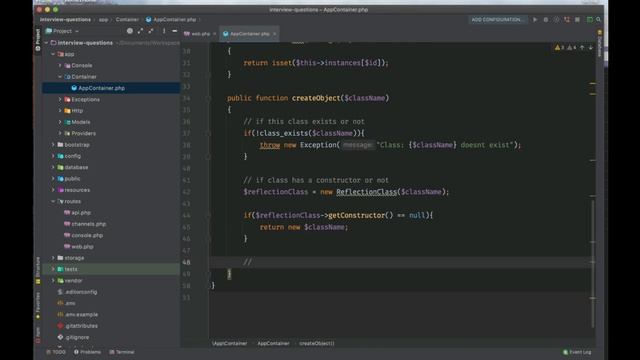Click Collapse All icon in Project panel header
Screen dimensions: 640x360
[x=151, y=31]
